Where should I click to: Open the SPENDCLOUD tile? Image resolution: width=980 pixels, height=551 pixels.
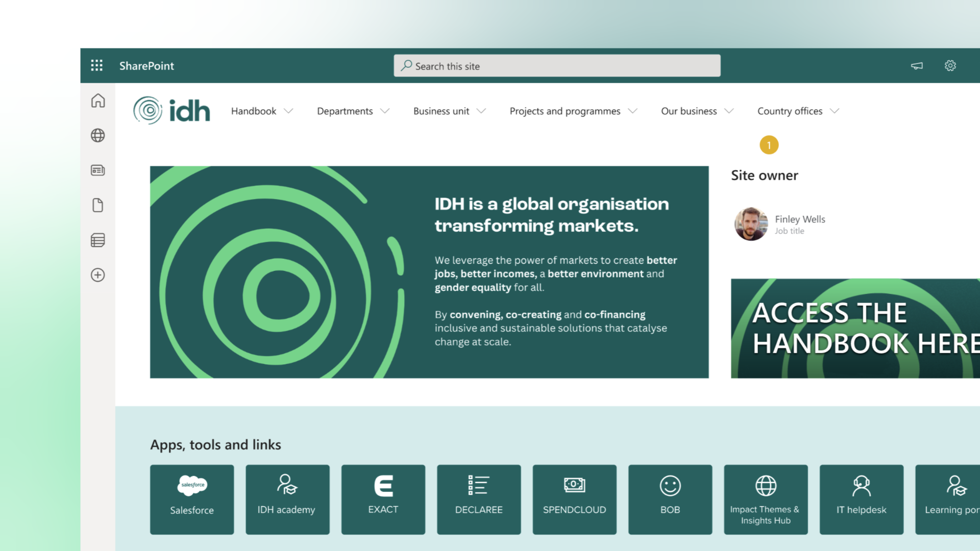tap(575, 499)
